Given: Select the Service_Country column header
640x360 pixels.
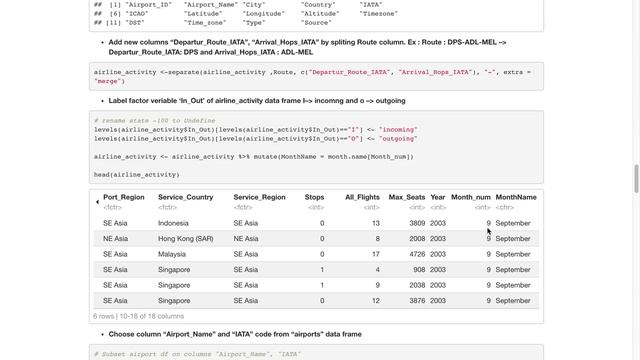Looking at the screenshot, I should pos(186,197).
